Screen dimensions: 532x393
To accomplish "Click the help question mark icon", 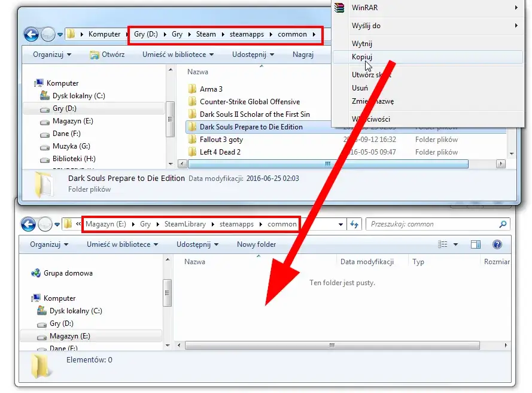I will pos(497,244).
